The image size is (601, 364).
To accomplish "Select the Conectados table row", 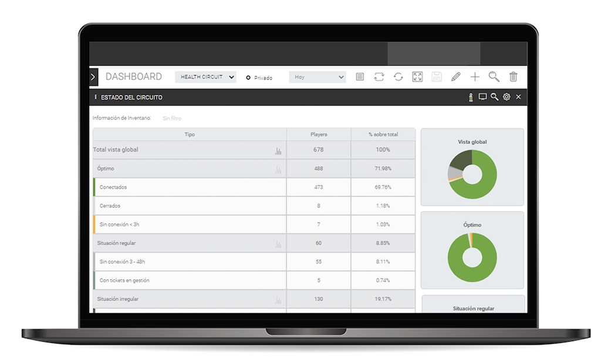I will click(x=190, y=188).
